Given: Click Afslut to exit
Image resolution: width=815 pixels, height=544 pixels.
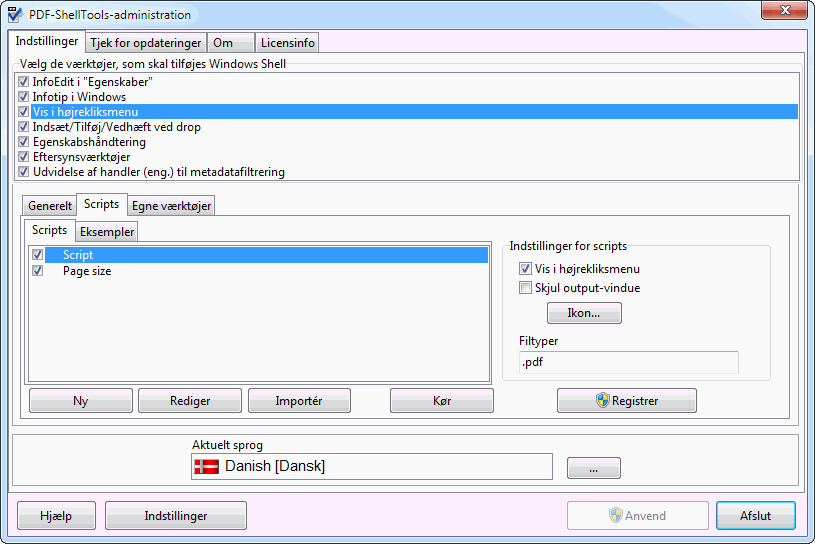Looking at the screenshot, I should (x=755, y=515).
